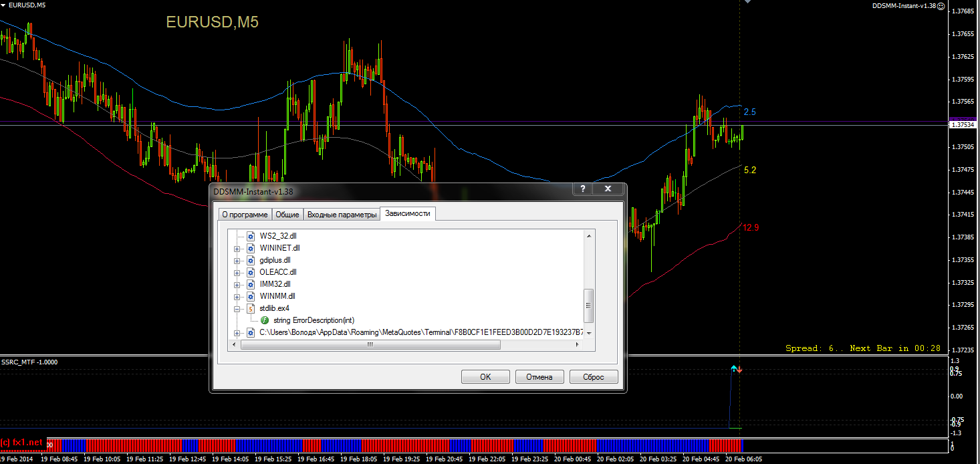
Task: Expand the gdiplus.dll tree node
Action: click(x=237, y=261)
